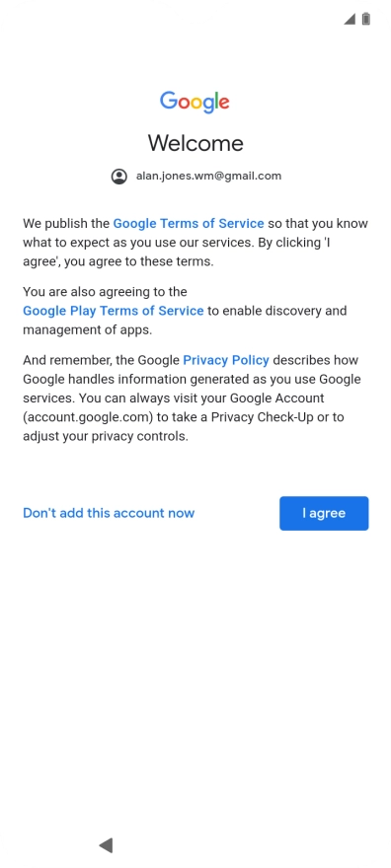Tap the Welcome heading
391x868 pixels.
(x=195, y=143)
